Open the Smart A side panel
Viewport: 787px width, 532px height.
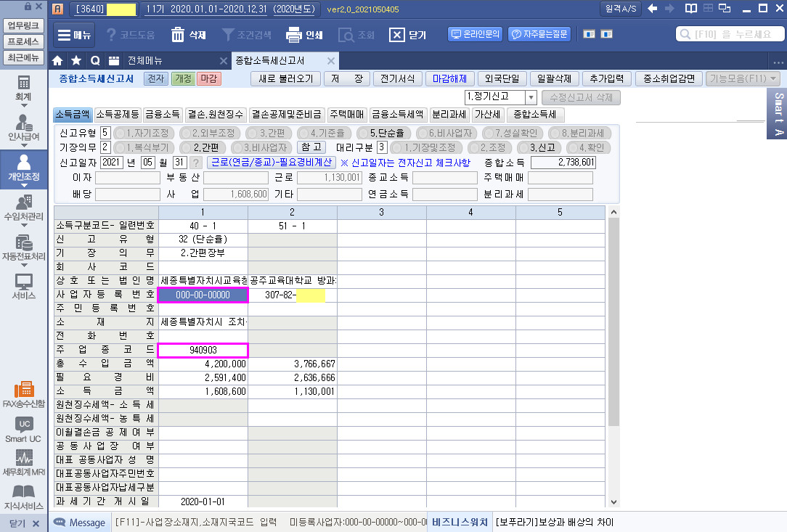tap(778, 113)
